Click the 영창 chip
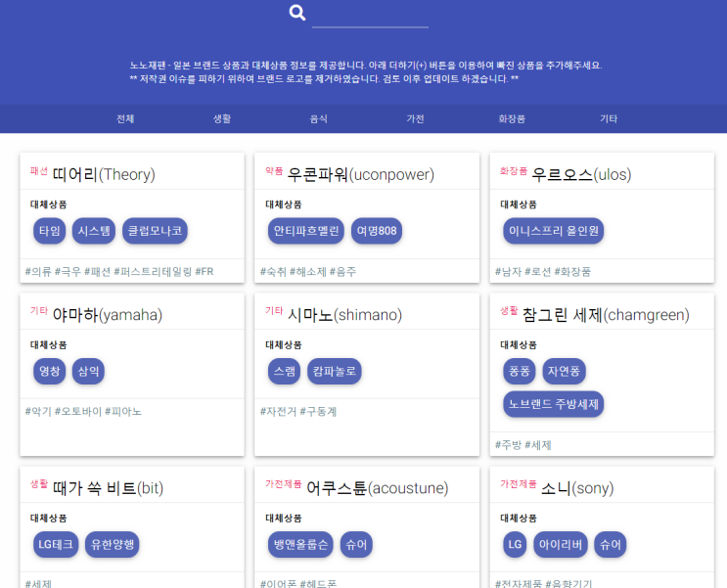The height and width of the screenshot is (588, 727). [50, 371]
